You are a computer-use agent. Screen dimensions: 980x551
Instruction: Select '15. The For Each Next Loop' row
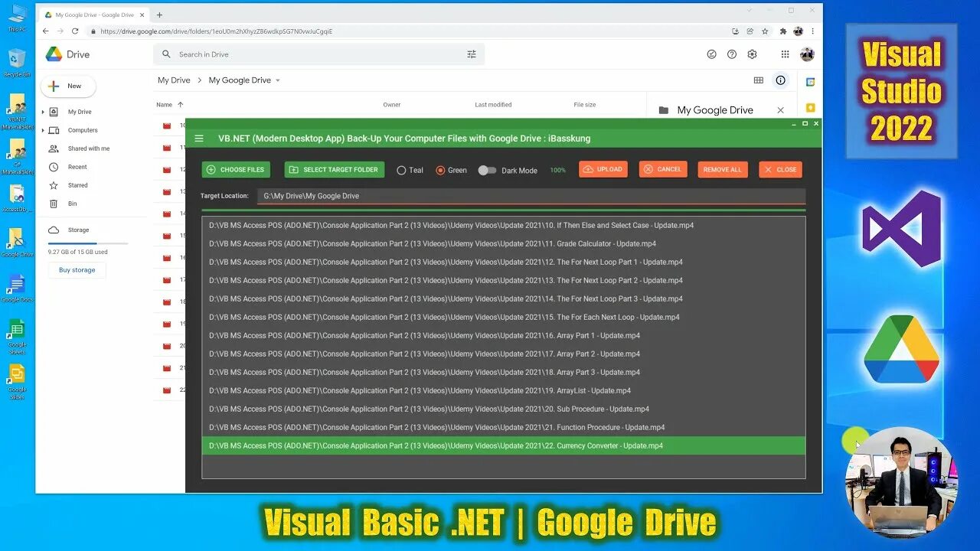pyautogui.click(x=504, y=318)
